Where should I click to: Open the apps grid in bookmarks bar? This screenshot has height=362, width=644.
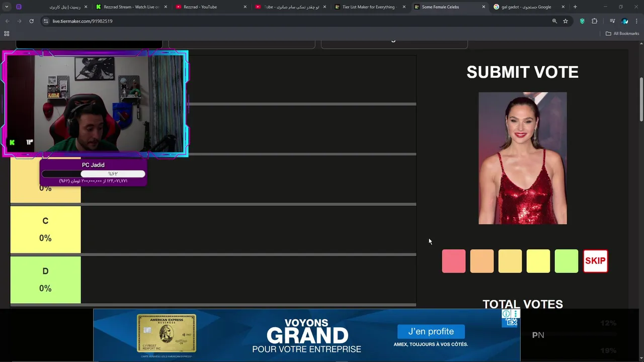[x=7, y=34]
